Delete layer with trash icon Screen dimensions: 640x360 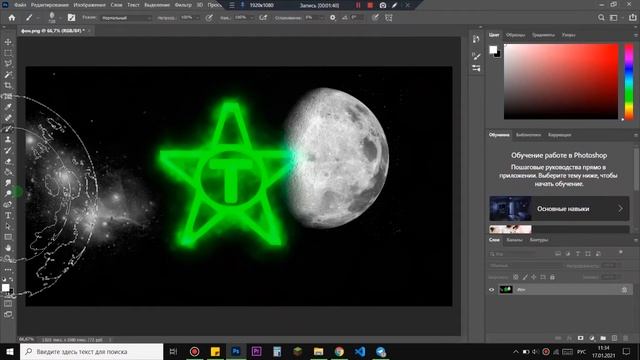click(625, 338)
